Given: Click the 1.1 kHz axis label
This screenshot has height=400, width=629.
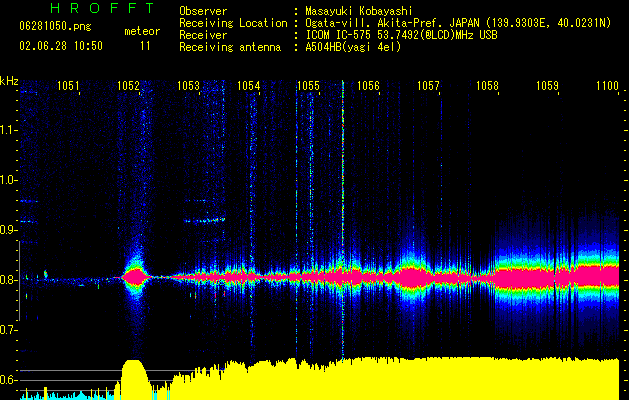Looking at the screenshot, I should [8, 130].
